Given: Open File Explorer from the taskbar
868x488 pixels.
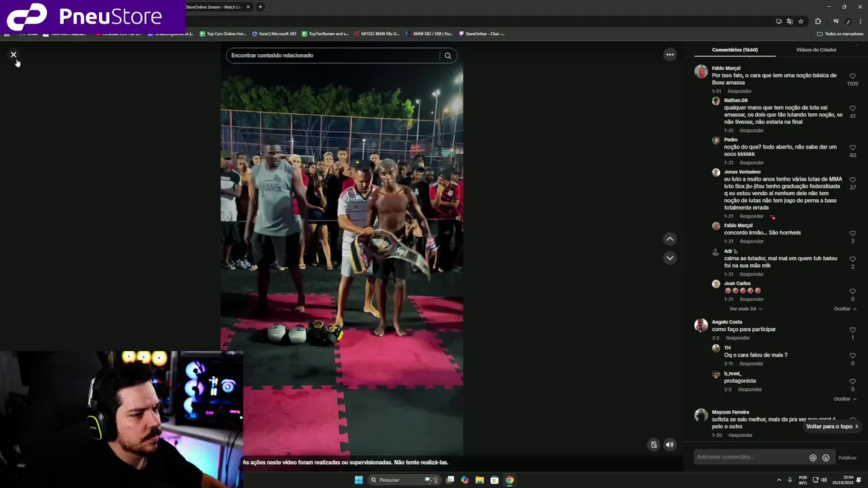Looking at the screenshot, I should 479,480.
